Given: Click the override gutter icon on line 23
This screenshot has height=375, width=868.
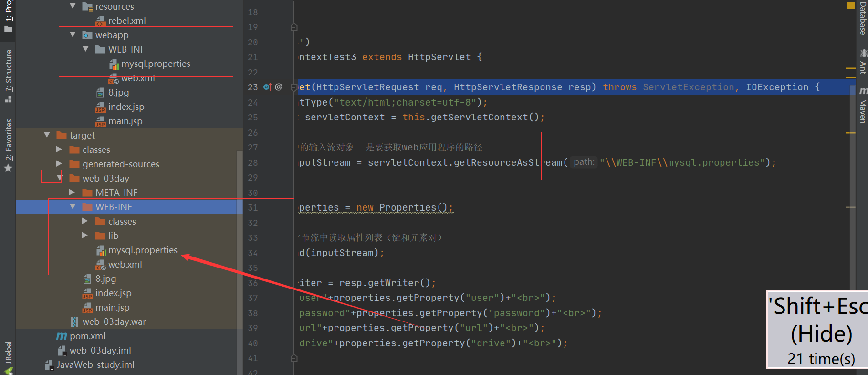Looking at the screenshot, I should pos(267,87).
